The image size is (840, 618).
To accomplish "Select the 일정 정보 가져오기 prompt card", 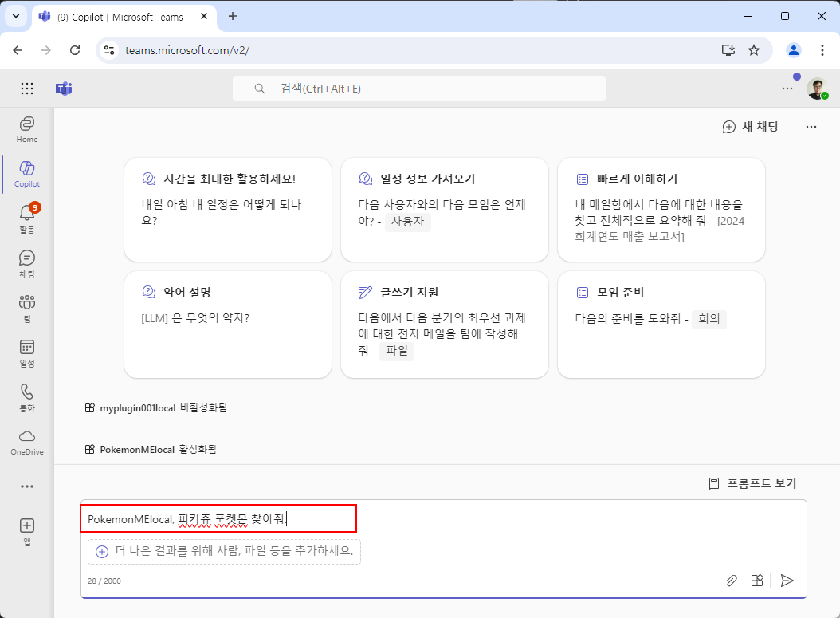I will [x=445, y=210].
